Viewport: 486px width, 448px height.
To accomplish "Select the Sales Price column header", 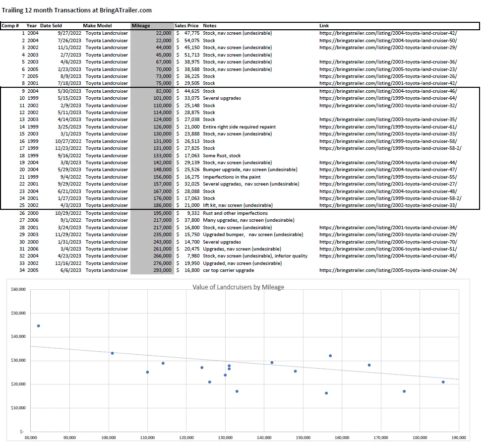I will tap(186, 26).
